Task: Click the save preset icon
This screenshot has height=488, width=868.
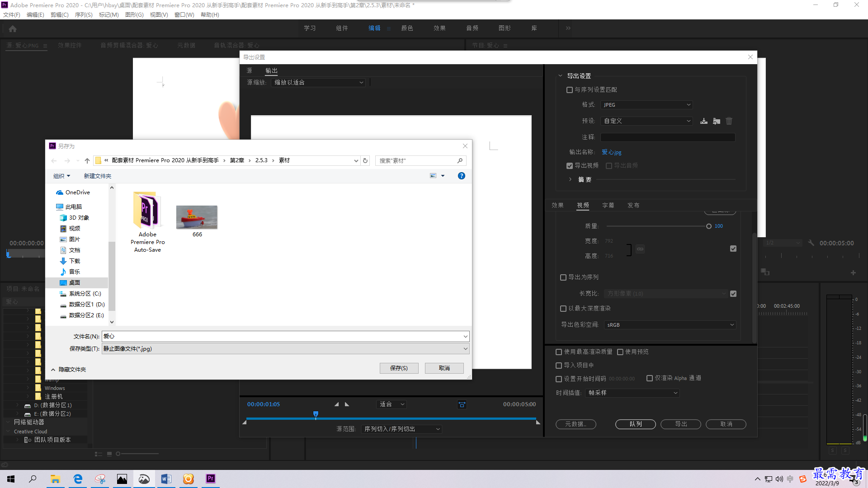Action: pos(704,121)
